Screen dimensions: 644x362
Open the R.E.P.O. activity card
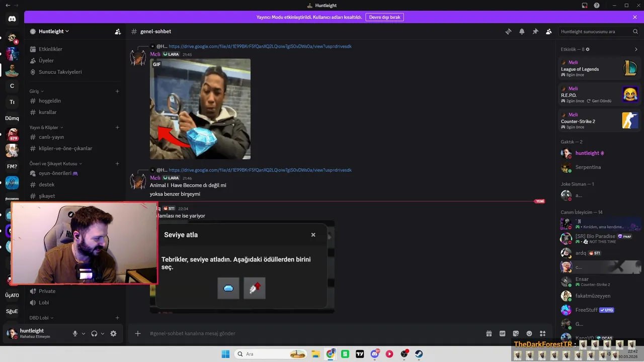coord(600,95)
